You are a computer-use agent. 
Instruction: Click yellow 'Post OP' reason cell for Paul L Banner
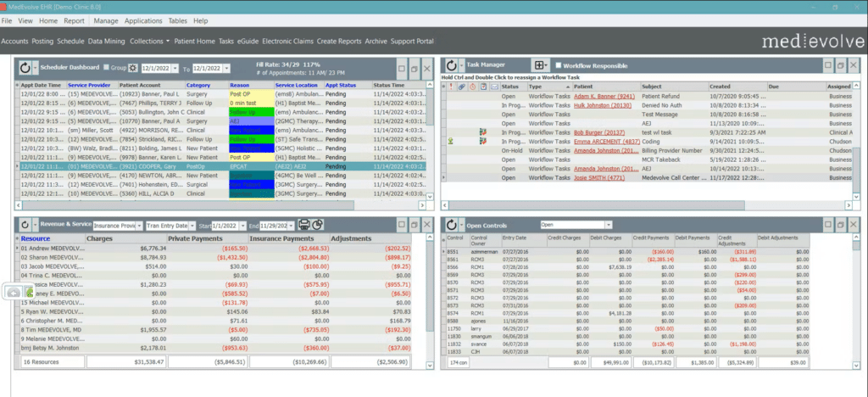tap(251, 94)
